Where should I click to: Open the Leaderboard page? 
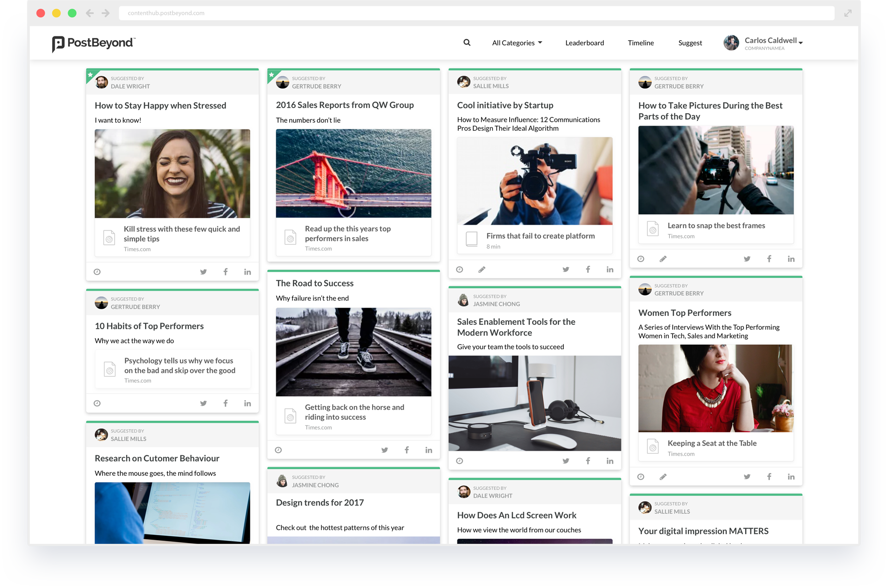(x=584, y=43)
